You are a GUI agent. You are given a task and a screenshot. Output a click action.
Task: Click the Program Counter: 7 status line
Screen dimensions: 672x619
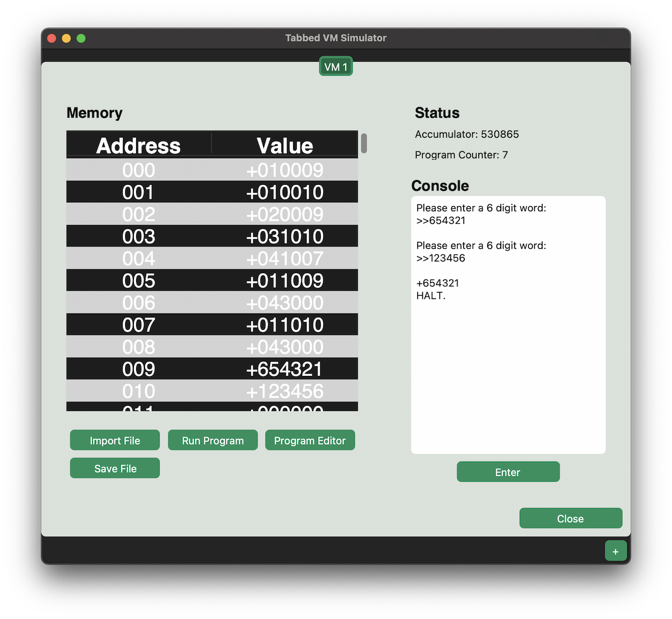click(461, 155)
